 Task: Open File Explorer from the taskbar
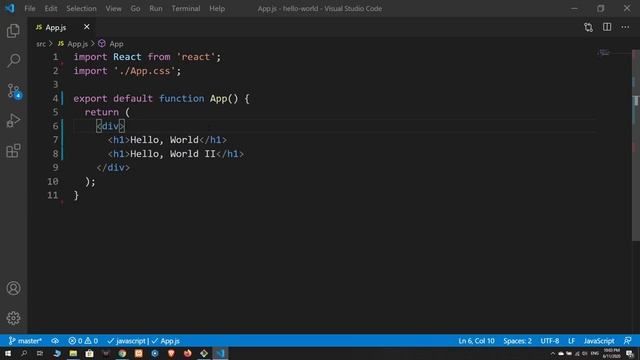click(x=73, y=353)
